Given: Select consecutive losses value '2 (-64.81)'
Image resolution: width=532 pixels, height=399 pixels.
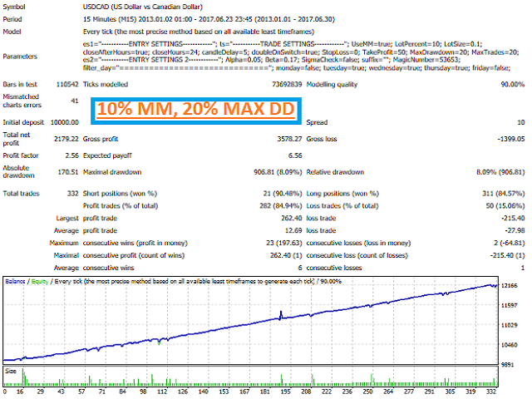Looking at the screenshot, I should [509, 243].
